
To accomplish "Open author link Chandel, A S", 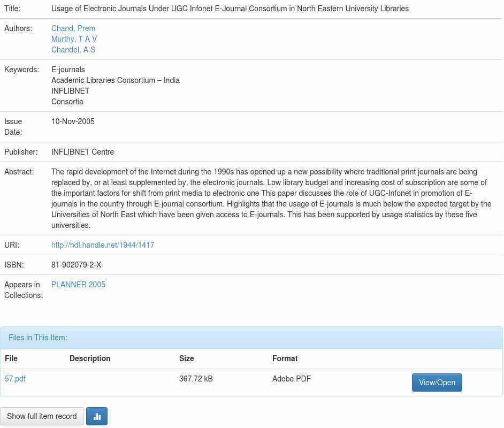I will pyautogui.click(x=73, y=50).
